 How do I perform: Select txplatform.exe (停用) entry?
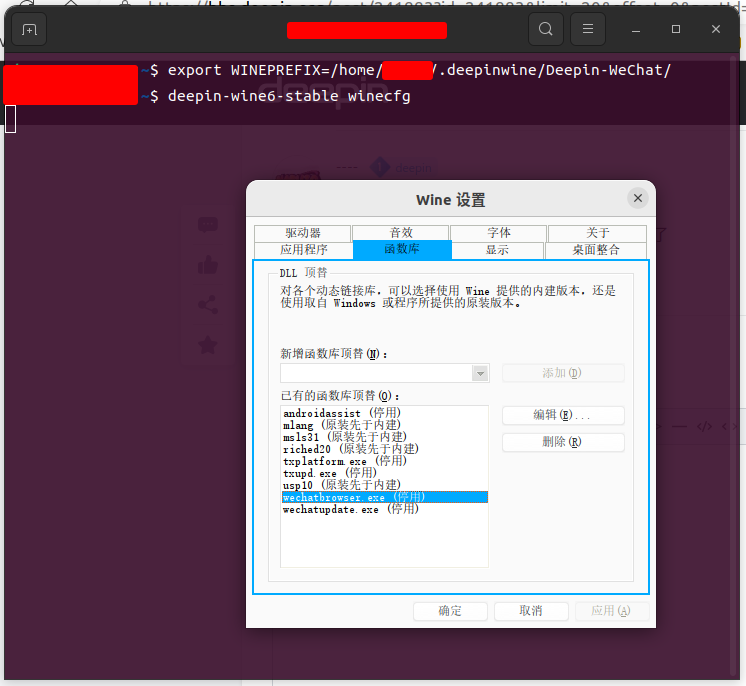coord(384,461)
